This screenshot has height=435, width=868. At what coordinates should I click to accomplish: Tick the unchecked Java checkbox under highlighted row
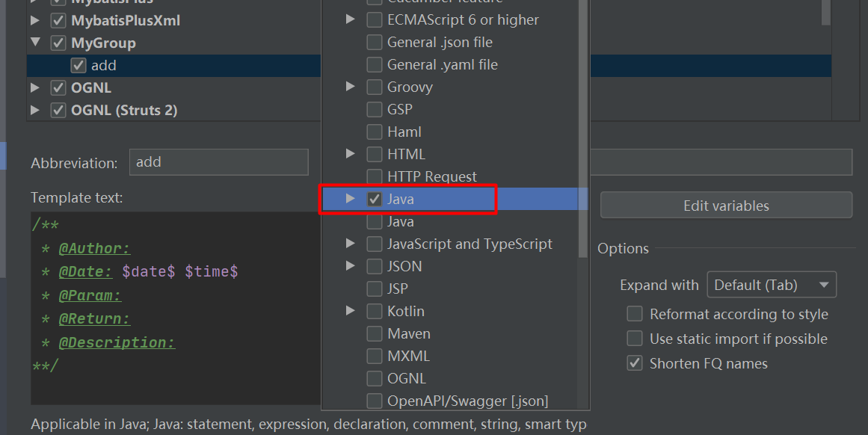click(375, 221)
